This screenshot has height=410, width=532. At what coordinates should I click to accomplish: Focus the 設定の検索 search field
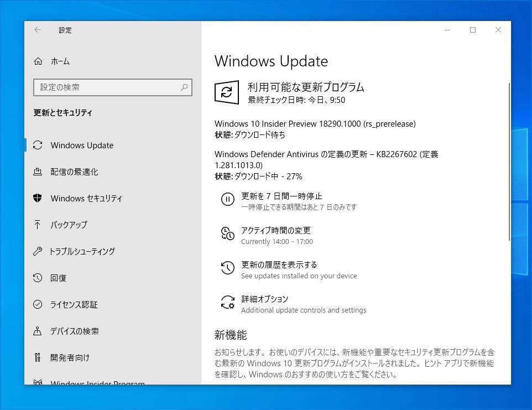pos(113,87)
